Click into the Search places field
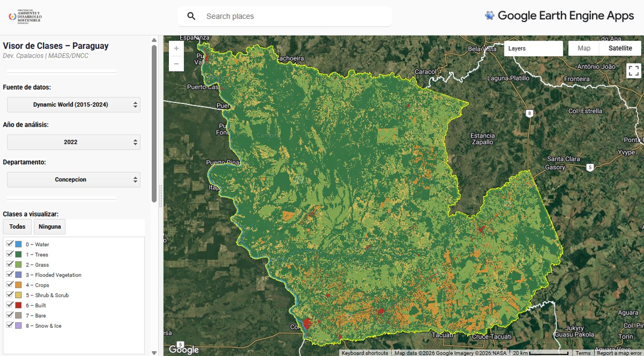Image resolution: width=644 pixels, height=356 pixels. point(293,16)
